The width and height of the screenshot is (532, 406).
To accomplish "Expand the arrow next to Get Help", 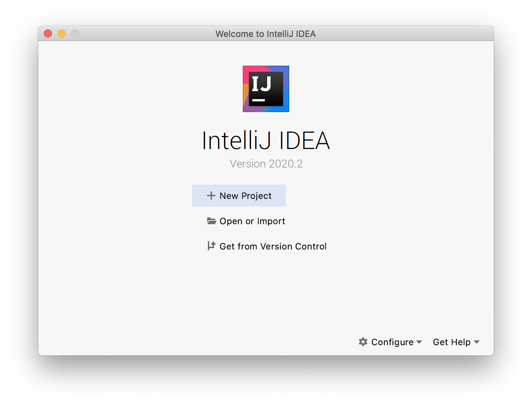I will (x=477, y=342).
